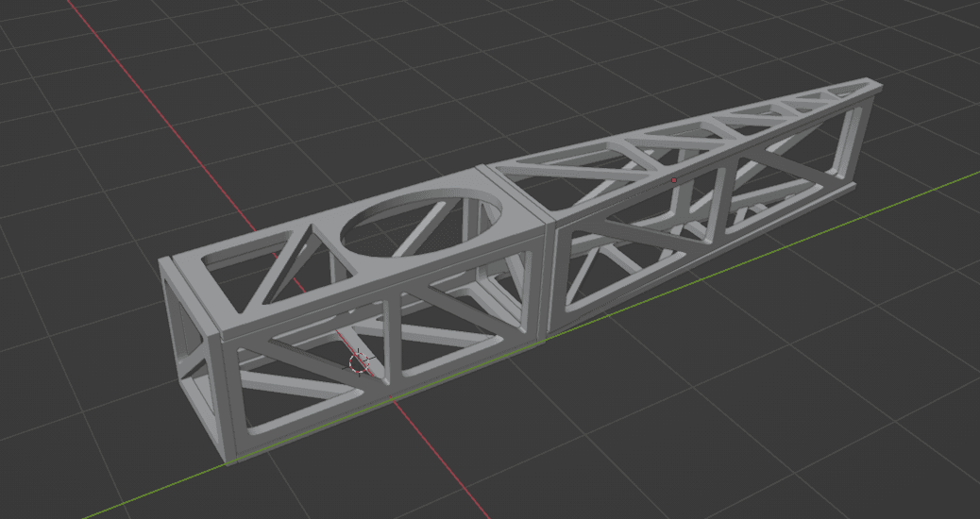Click the small red origin dot on the truss
The image size is (980, 519).
(x=673, y=179)
